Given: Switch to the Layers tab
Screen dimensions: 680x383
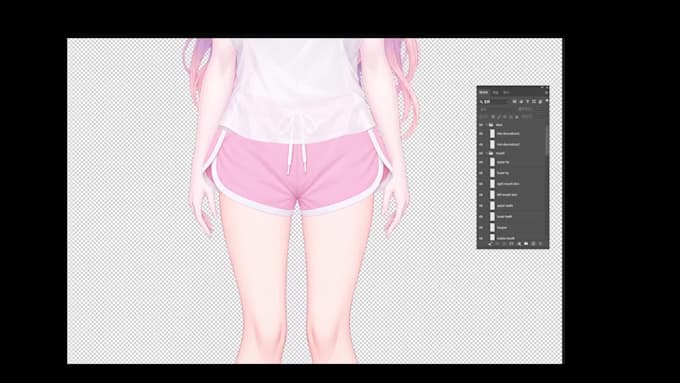Looking at the screenshot, I should coord(484,92).
